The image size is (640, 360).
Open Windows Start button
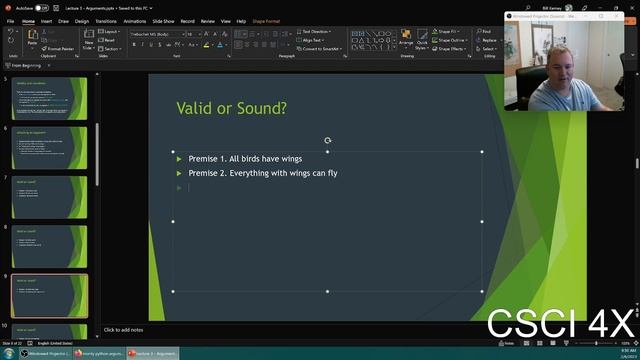click(9, 353)
